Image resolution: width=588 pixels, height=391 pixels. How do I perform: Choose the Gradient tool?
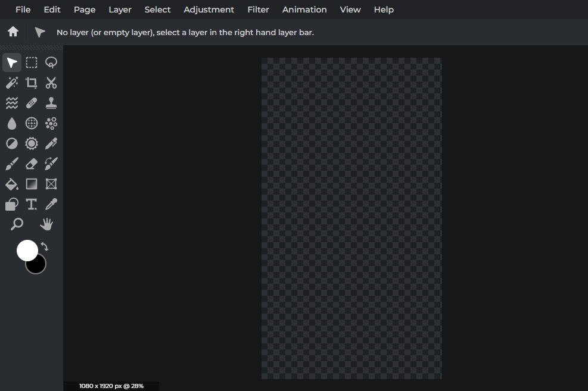[x=32, y=184]
